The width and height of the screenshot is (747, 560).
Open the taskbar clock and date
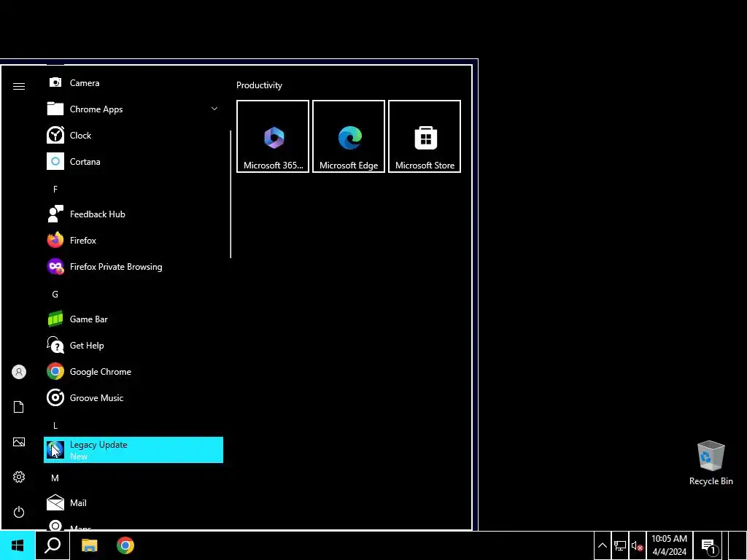click(x=670, y=545)
